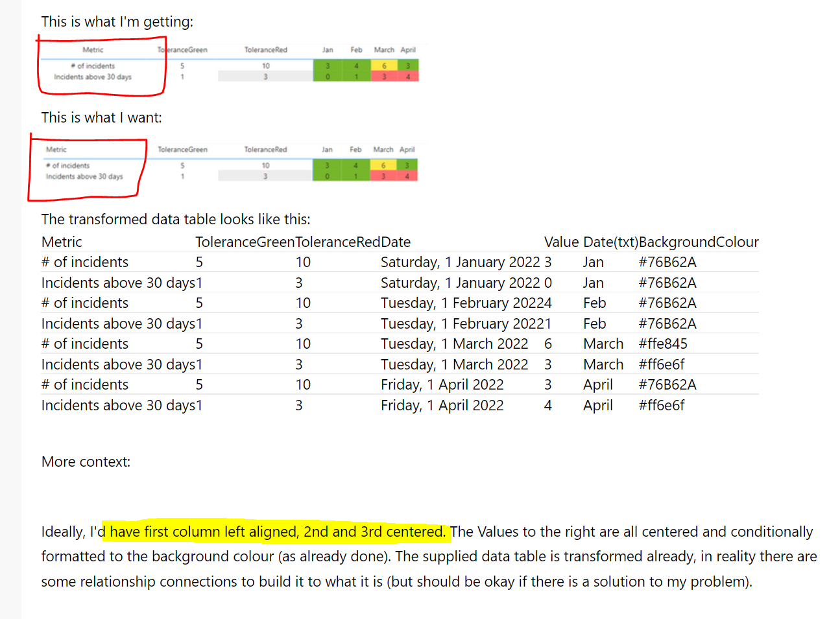
Task: Click the paragraph line starting "formatted to the background colour"
Action: pyautogui.click(x=429, y=556)
